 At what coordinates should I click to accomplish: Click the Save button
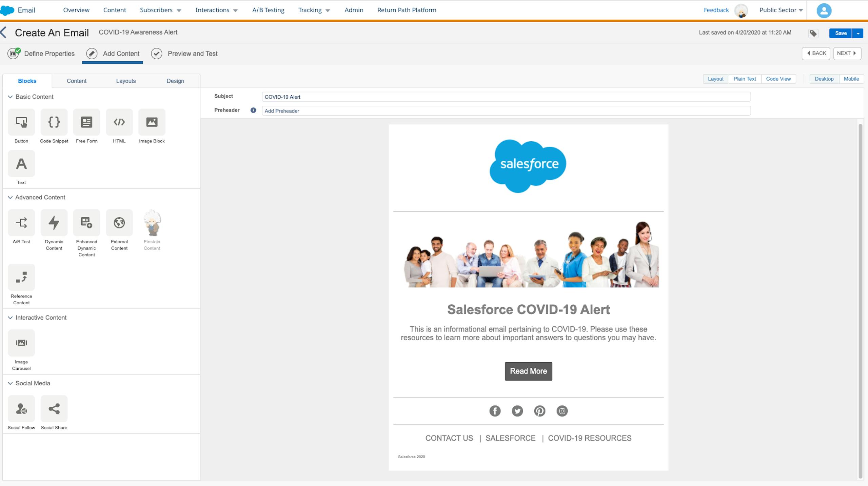click(x=841, y=33)
